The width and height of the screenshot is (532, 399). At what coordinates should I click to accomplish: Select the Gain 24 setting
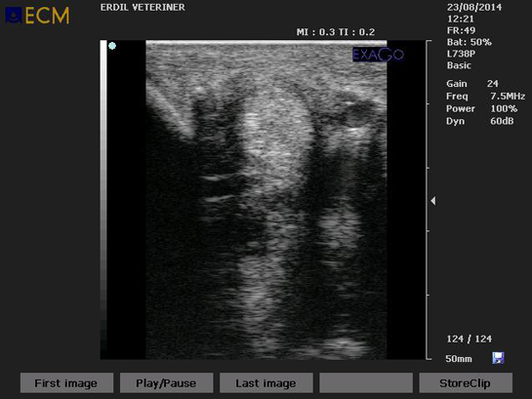pos(472,83)
